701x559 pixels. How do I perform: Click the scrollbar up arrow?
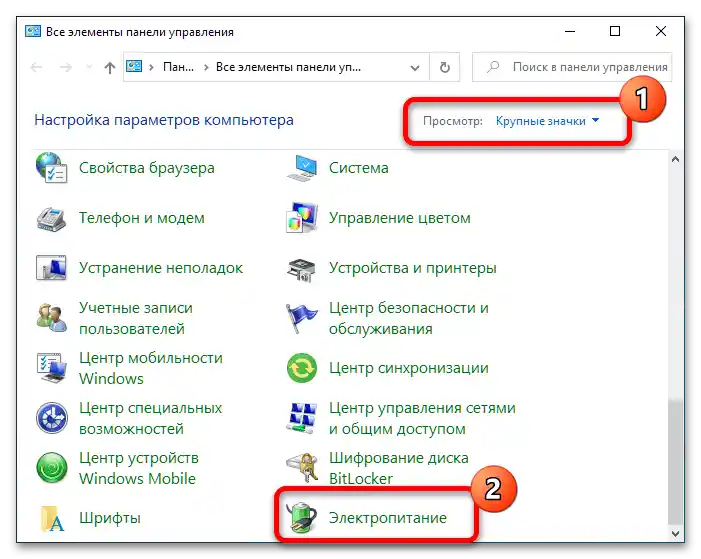(x=676, y=159)
